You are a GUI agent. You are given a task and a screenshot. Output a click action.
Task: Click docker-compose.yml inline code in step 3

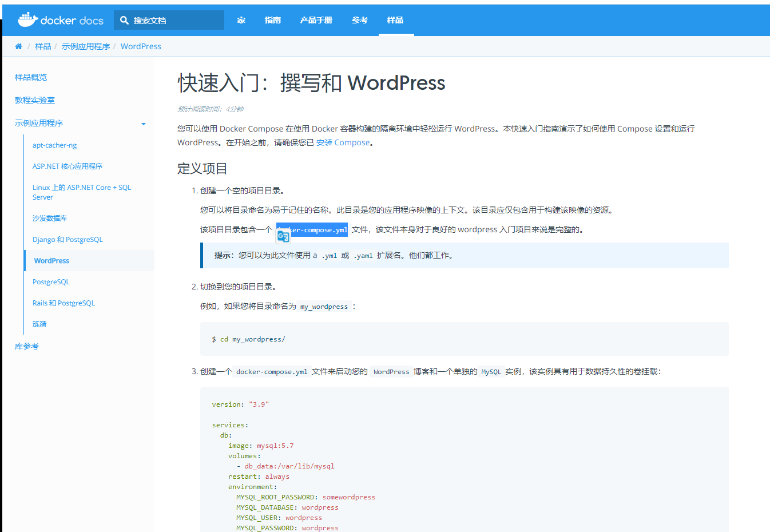tap(272, 372)
